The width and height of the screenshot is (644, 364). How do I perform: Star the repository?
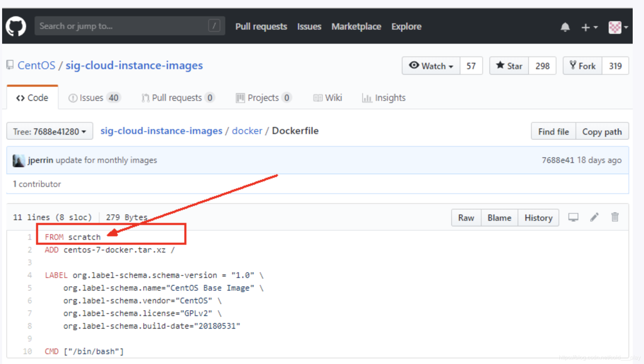509,66
